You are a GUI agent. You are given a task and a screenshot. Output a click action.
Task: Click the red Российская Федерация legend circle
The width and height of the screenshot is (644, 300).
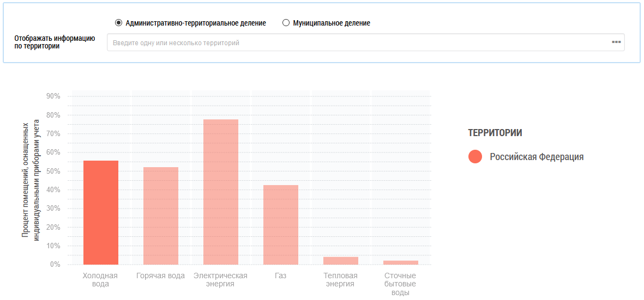tap(475, 157)
